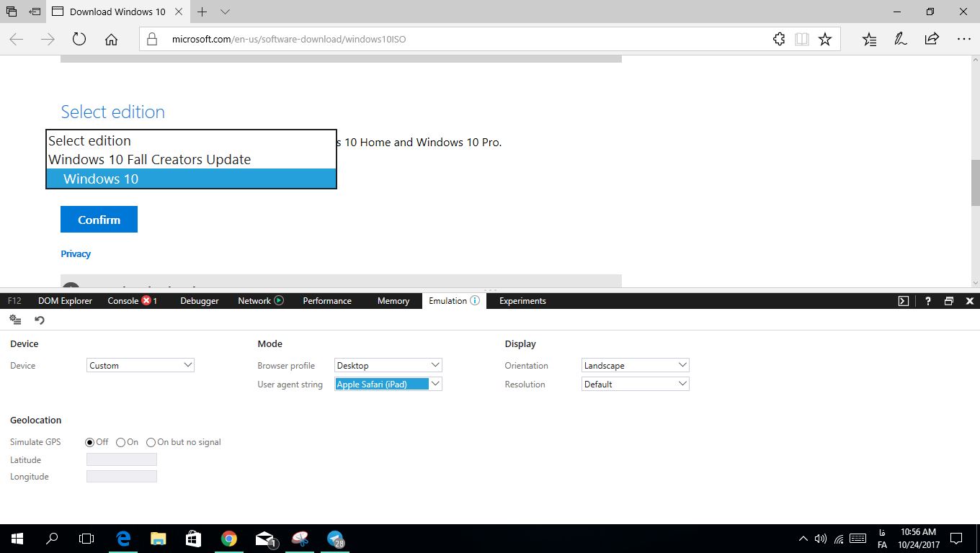Open a new tab with plus icon
Image resolution: width=980 pixels, height=553 pixels.
coord(202,12)
